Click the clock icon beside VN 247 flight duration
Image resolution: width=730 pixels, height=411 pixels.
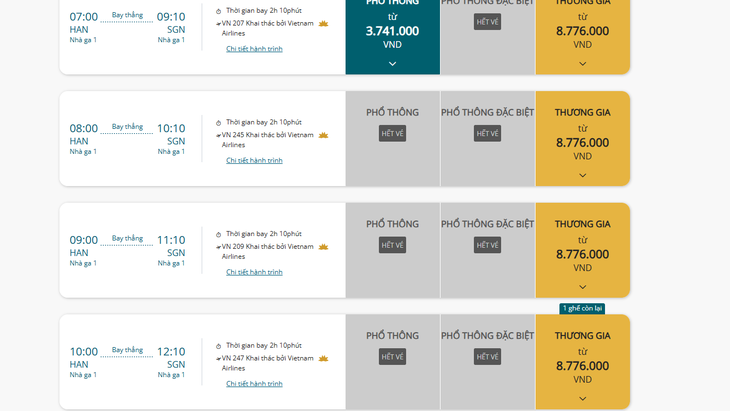(x=218, y=346)
